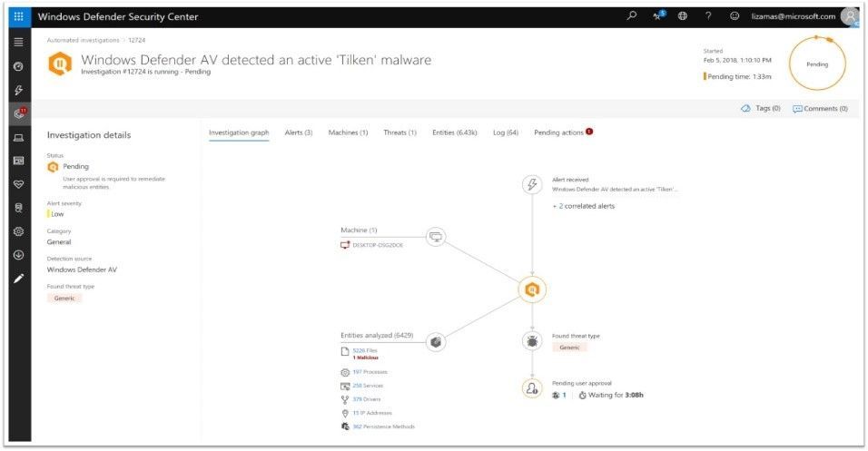Open the advanced hunting database sidebar icon
This screenshot has height=451, width=868.
pyautogui.click(x=18, y=208)
